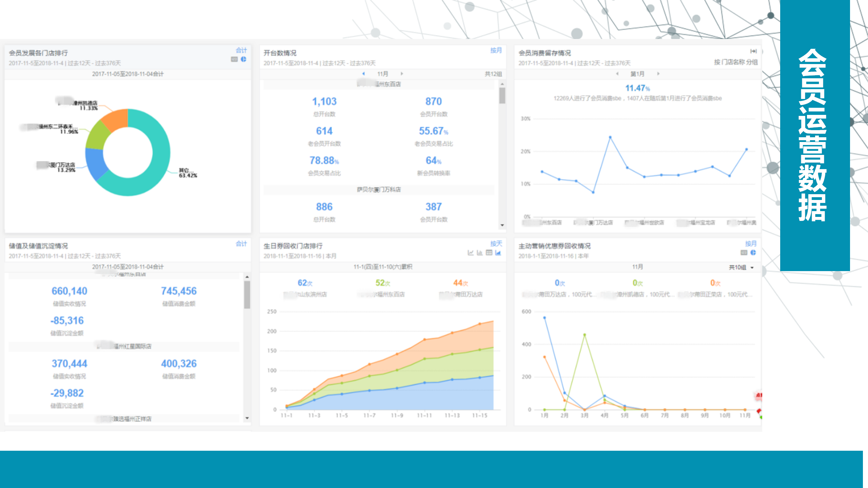This screenshot has height=488, width=868.
Task: Go to next month in 开台数情况 panel
Action: point(402,74)
